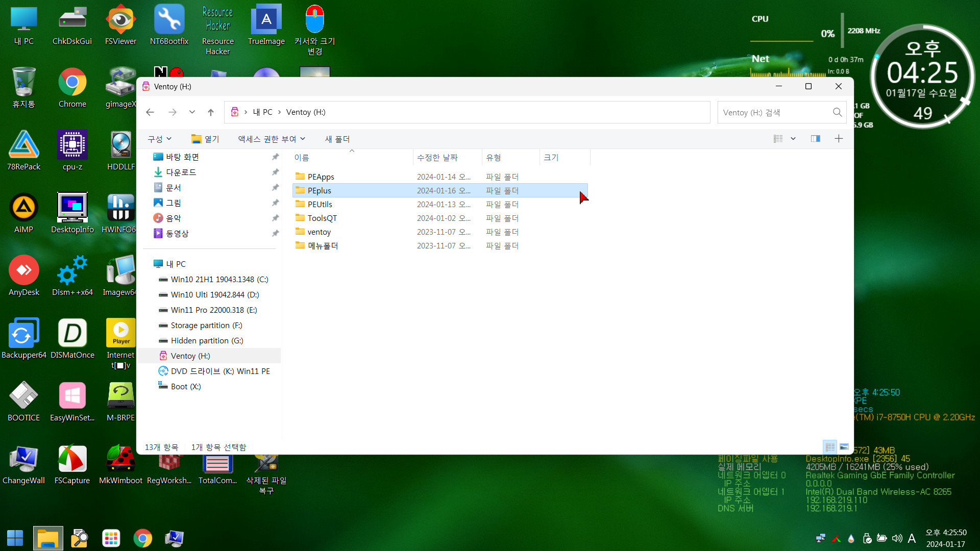Click the plus button in toolbar

pos(838,139)
